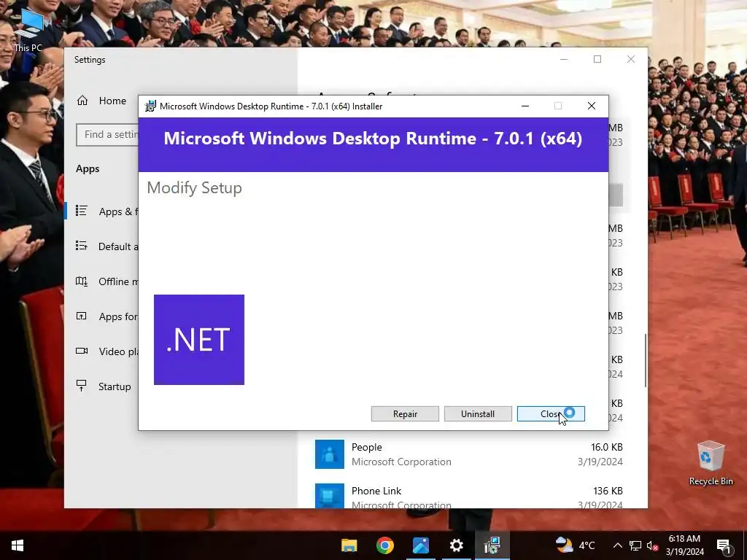Click the Phone Link app icon
Viewport: 747px width, 560px height.
(x=330, y=496)
